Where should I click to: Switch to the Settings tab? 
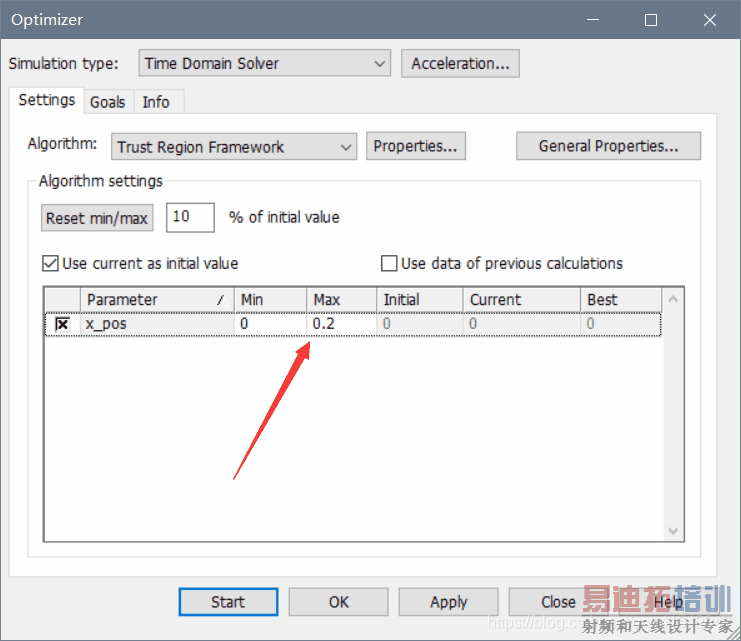(x=47, y=100)
